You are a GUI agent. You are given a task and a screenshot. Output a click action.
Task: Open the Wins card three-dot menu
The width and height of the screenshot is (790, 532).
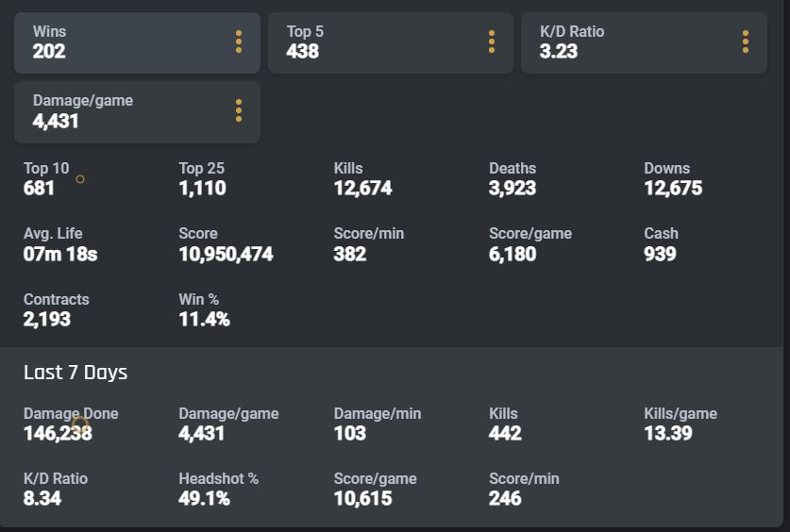pos(238,42)
